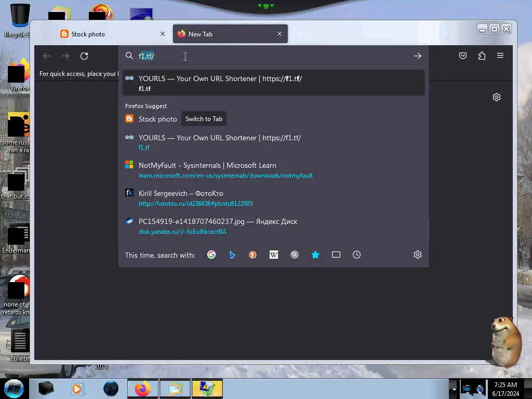Search history using the clock icon
Image resolution: width=532 pixels, height=399 pixels.
[x=356, y=255]
